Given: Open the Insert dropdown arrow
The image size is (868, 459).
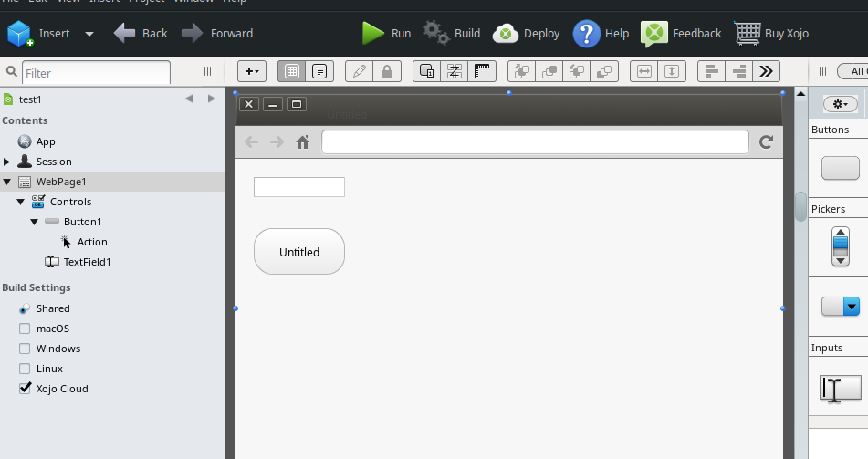Looking at the screenshot, I should tap(89, 34).
